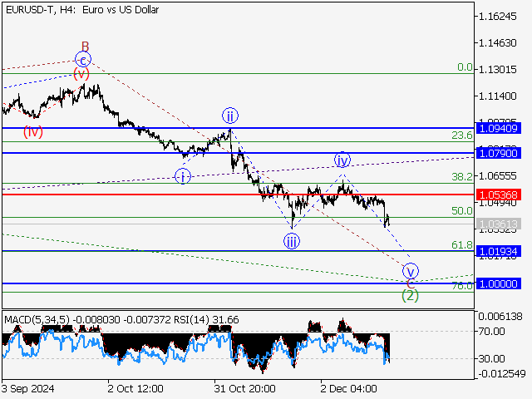Screen dimensions: 532x399
Task: Click the red wave B label
Action: tap(85, 46)
